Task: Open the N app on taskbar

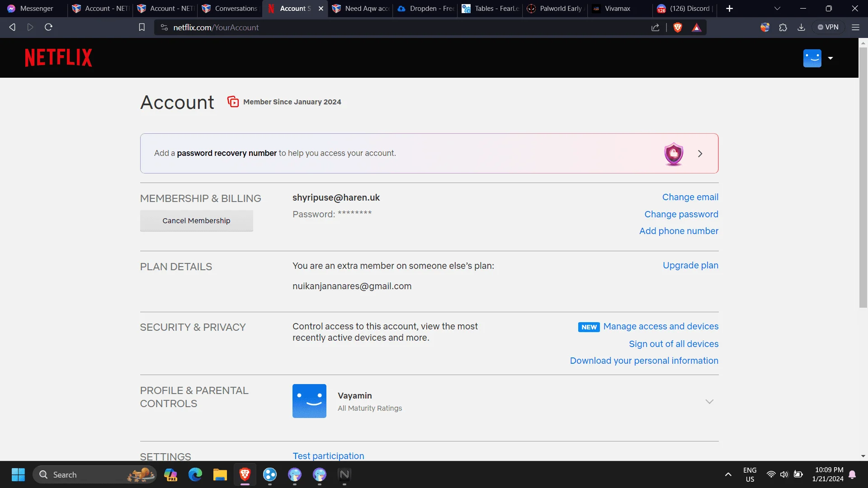Action: pyautogui.click(x=344, y=474)
